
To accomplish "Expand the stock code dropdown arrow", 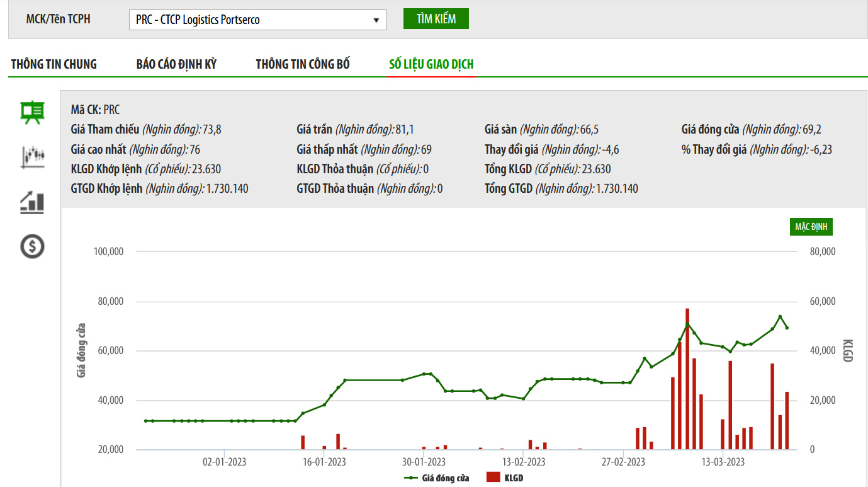I will point(376,20).
